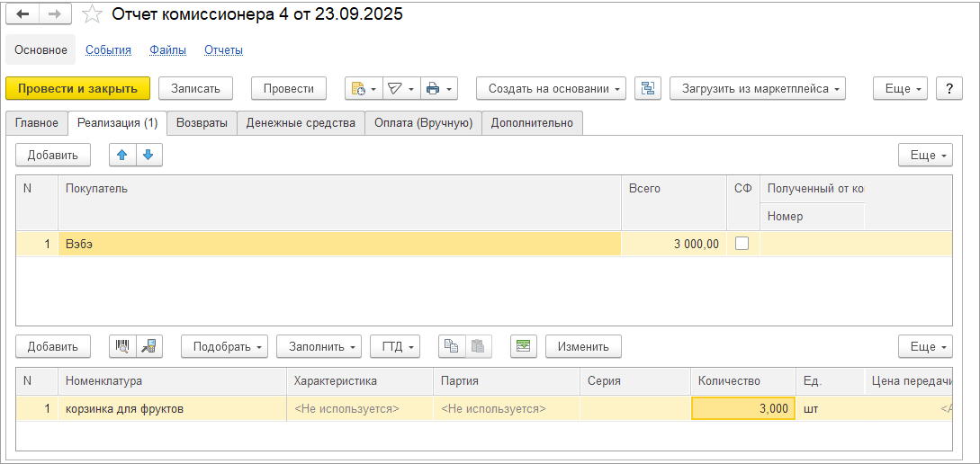Open the printer icon menu
The width and height of the screenshot is (980, 464).
pyautogui.click(x=439, y=89)
